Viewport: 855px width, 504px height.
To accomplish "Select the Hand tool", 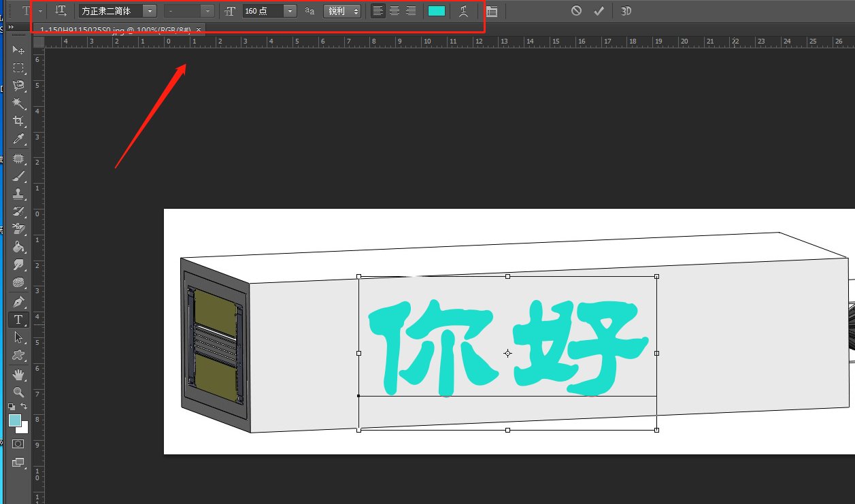I will (x=18, y=375).
